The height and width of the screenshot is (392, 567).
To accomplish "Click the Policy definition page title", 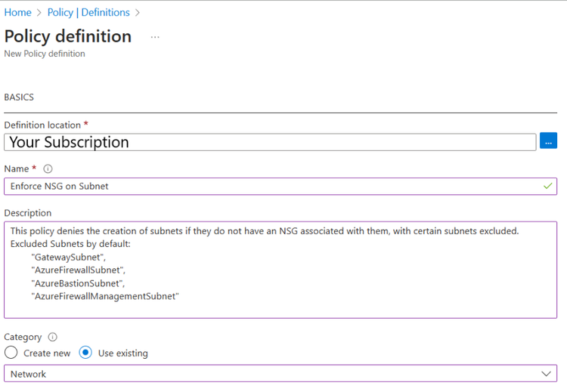I will [x=68, y=36].
